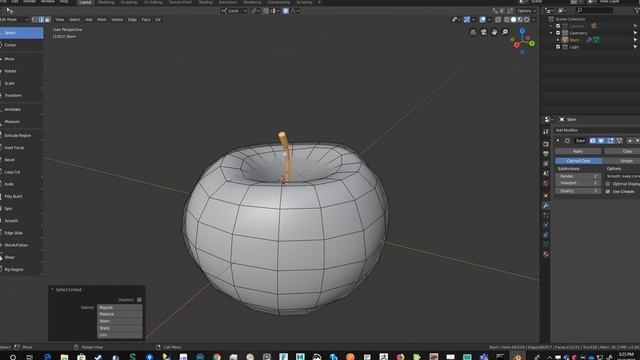Image resolution: width=640 pixels, height=360 pixels.
Task: Activate the Cursor tool
Action: click(21, 45)
